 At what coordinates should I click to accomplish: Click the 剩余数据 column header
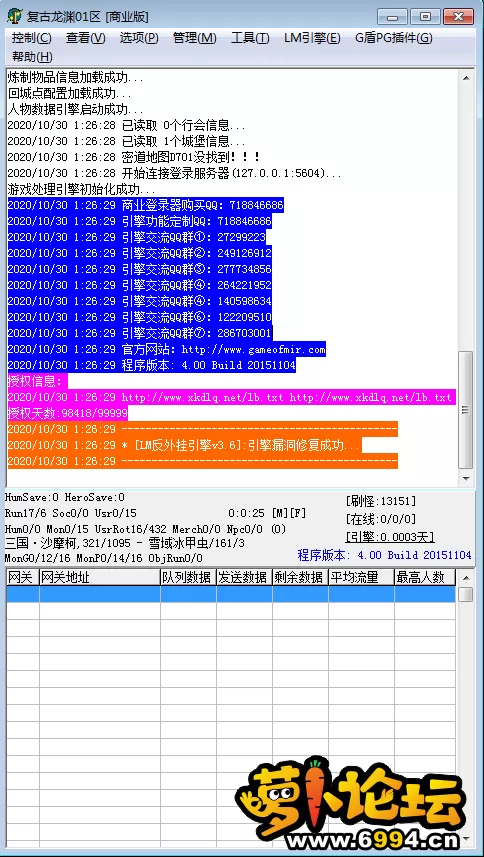[x=300, y=577]
